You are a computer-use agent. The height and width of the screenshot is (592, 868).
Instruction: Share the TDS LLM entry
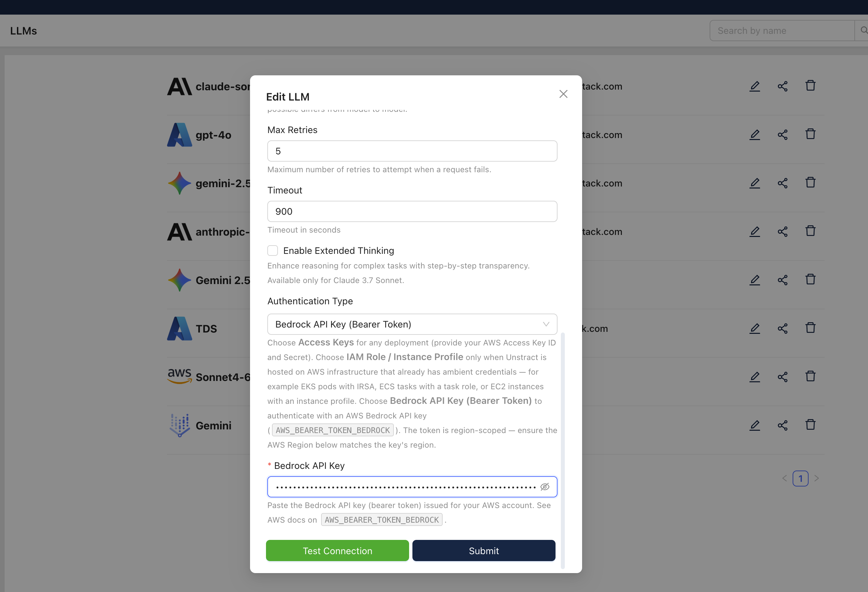pyautogui.click(x=782, y=329)
